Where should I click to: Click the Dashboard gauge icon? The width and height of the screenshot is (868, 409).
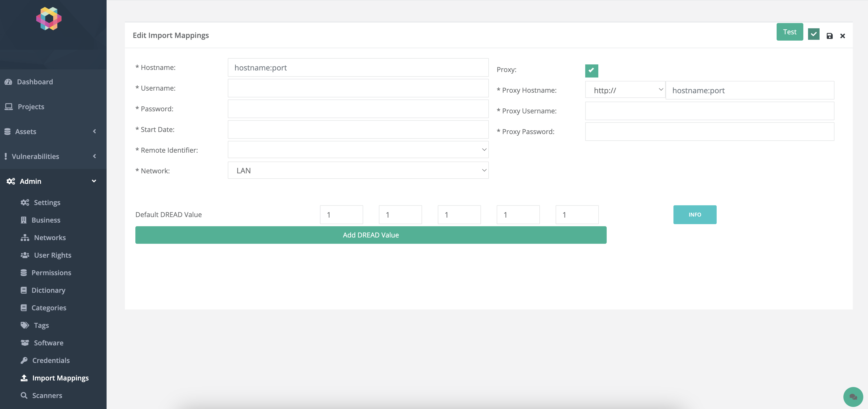pyautogui.click(x=8, y=82)
